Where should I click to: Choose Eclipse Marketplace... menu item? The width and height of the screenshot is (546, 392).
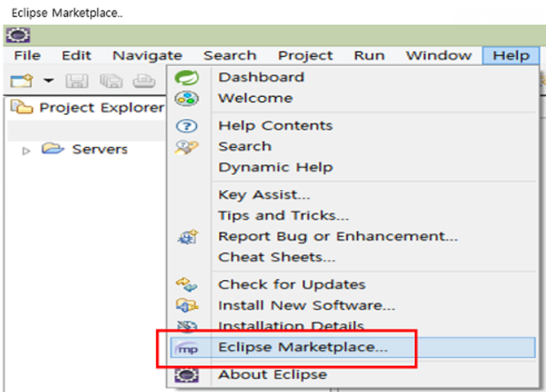coord(353,347)
